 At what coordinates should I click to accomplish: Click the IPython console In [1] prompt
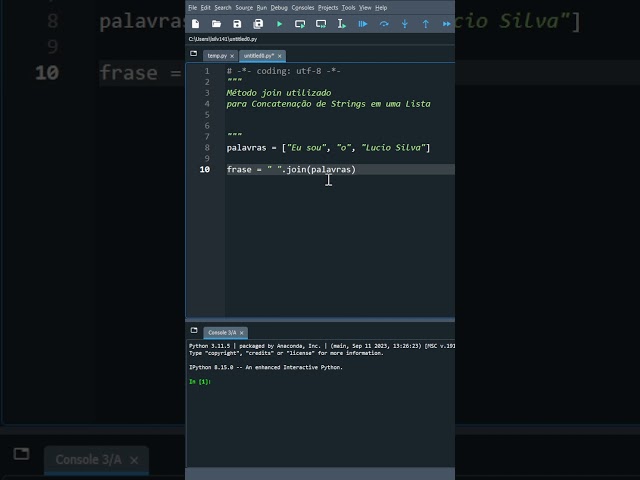tap(200, 382)
